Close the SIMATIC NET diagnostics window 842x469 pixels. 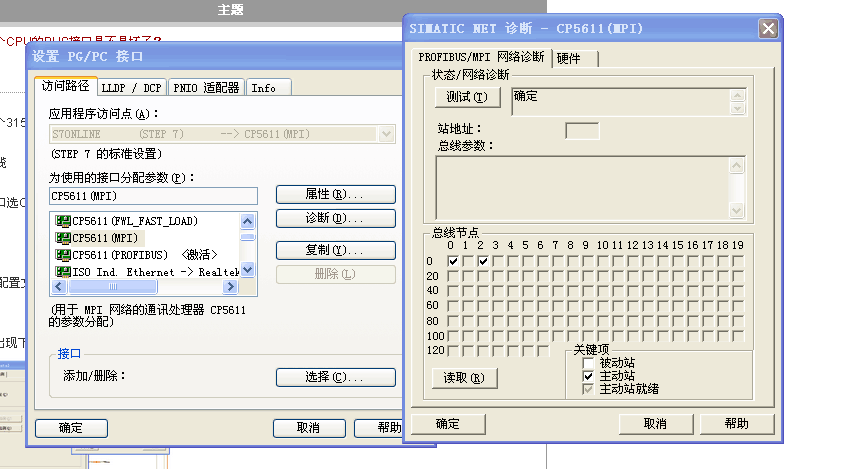pos(768,28)
